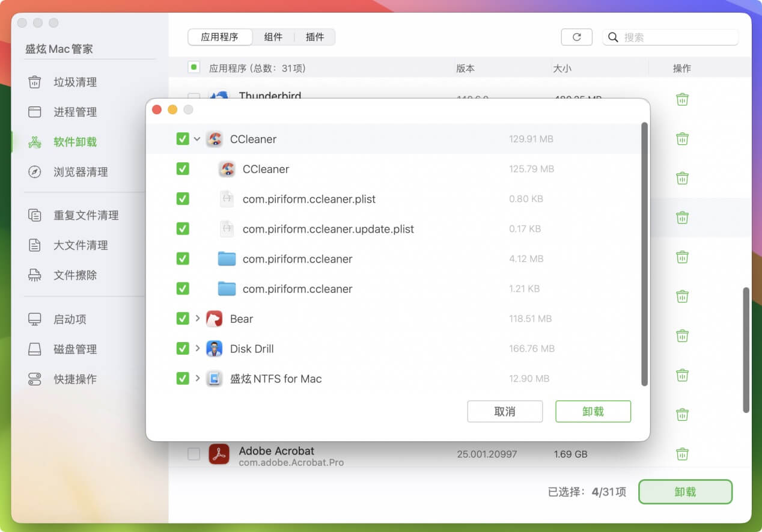Click the 取消 cancel button

(505, 411)
